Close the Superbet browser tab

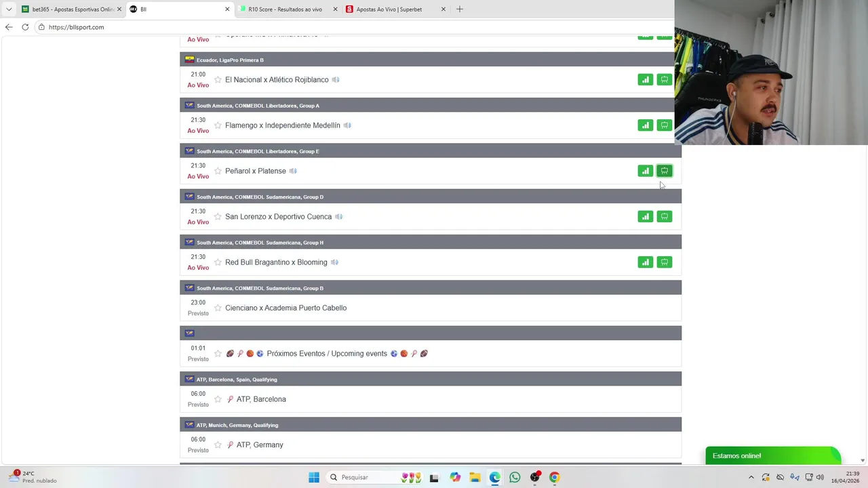[x=443, y=9]
